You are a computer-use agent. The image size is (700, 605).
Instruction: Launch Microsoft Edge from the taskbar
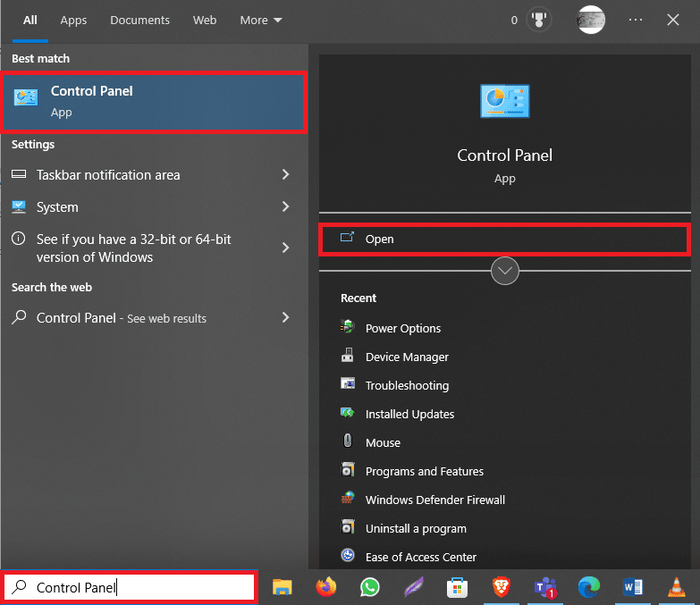pyautogui.click(x=589, y=587)
